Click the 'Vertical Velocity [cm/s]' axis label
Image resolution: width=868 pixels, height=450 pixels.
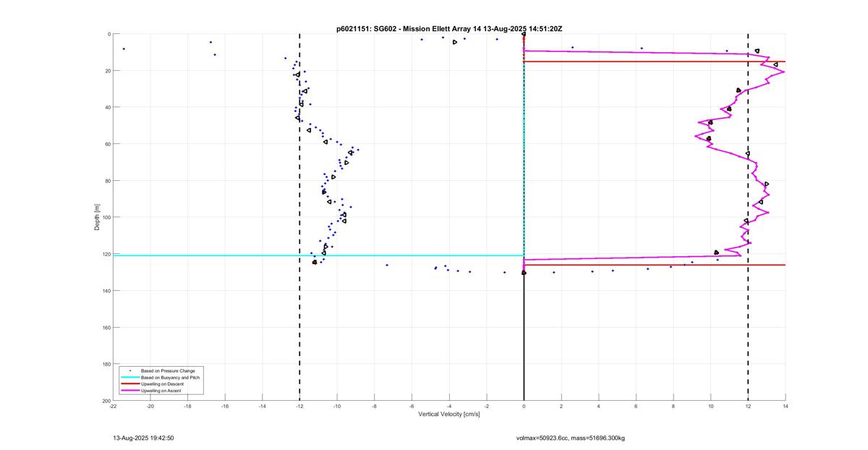448,414
